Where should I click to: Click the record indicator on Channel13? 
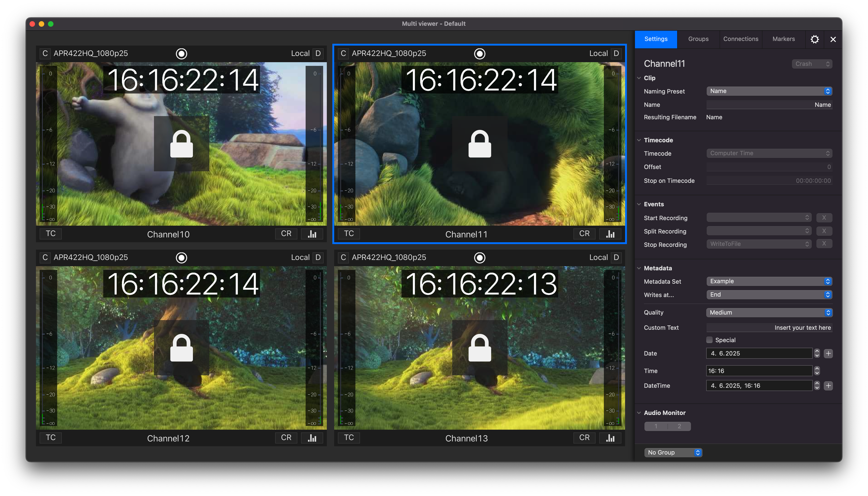[480, 257]
